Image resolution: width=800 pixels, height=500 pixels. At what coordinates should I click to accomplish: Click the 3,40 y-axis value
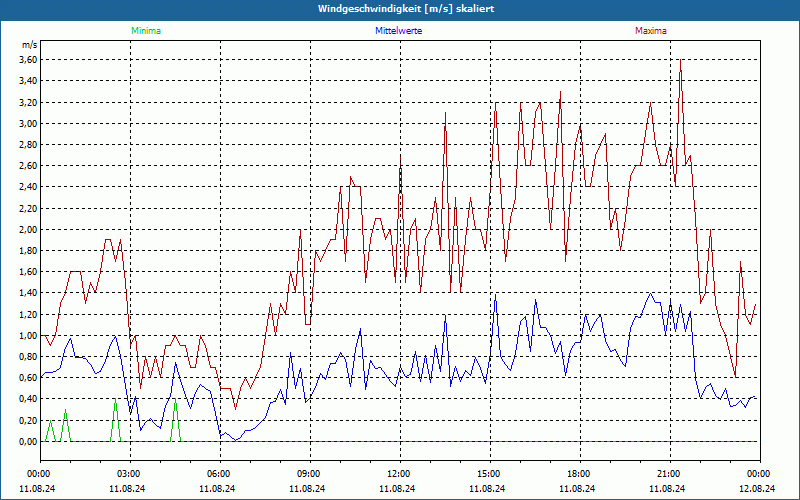(28, 81)
